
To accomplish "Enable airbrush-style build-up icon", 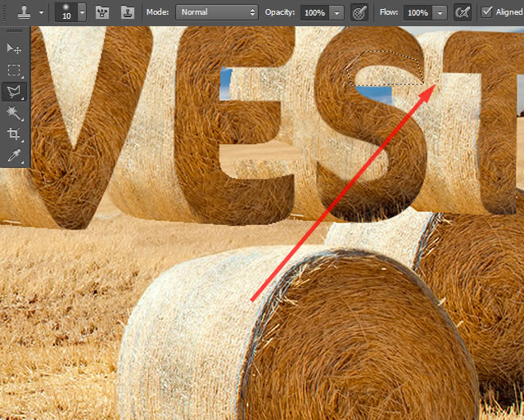I will (463, 13).
